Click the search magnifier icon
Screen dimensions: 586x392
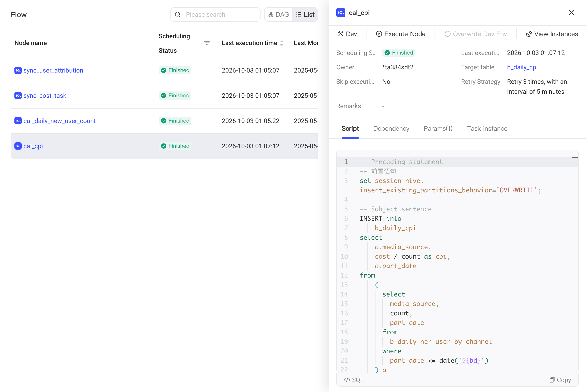point(178,14)
